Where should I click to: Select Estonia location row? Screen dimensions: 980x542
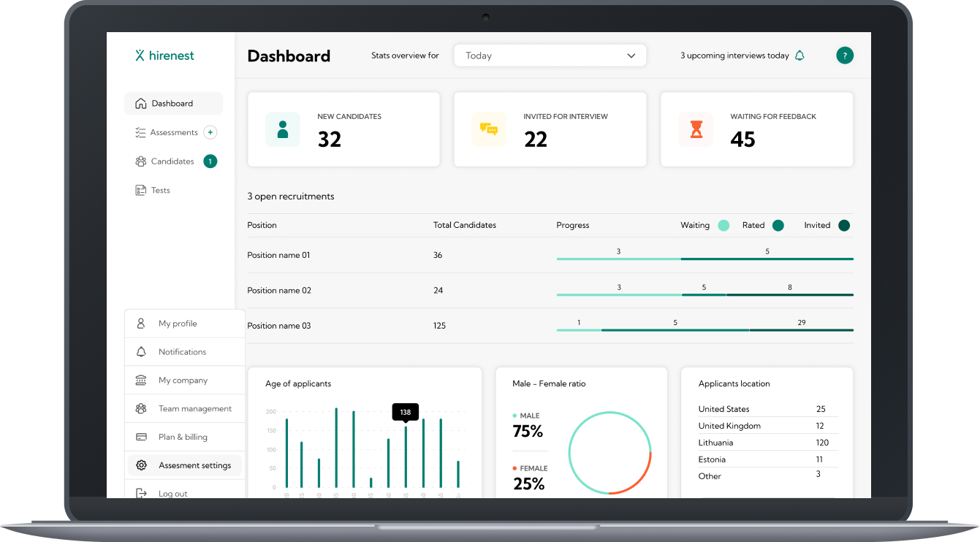pyautogui.click(x=767, y=459)
